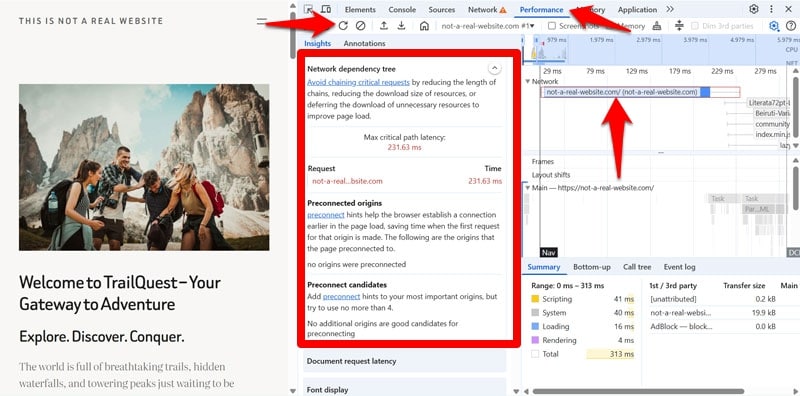800x396 pixels.
Task: Click the inspect element picker icon
Action: 309,9
